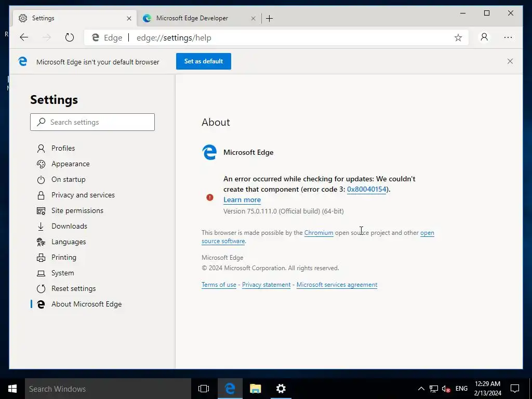This screenshot has width=532, height=399.
Task: Close the Settings tab
Action: tap(129, 18)
